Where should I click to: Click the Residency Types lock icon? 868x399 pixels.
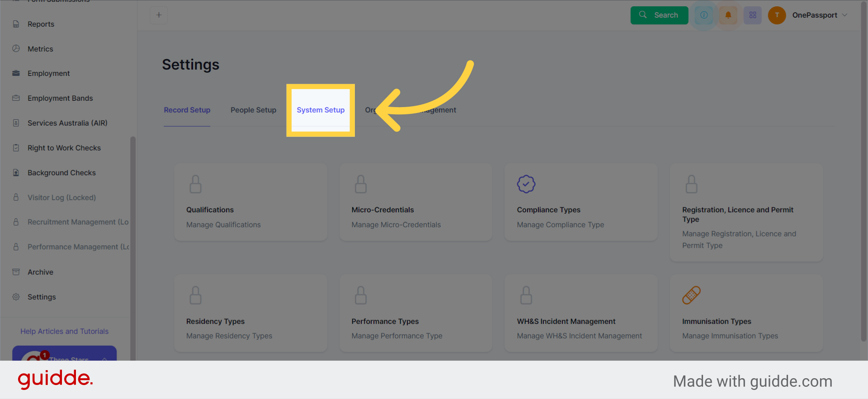click(195, 295)
